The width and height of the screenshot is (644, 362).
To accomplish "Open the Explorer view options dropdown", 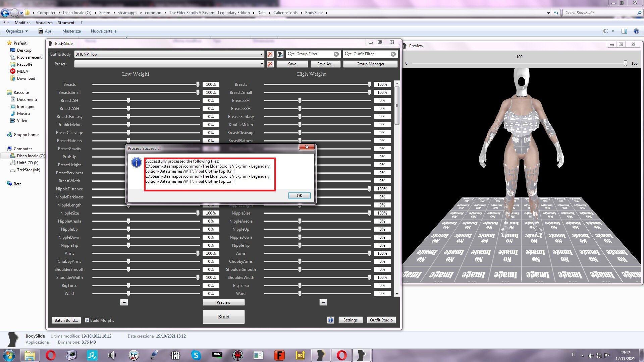I will point(613,31).
